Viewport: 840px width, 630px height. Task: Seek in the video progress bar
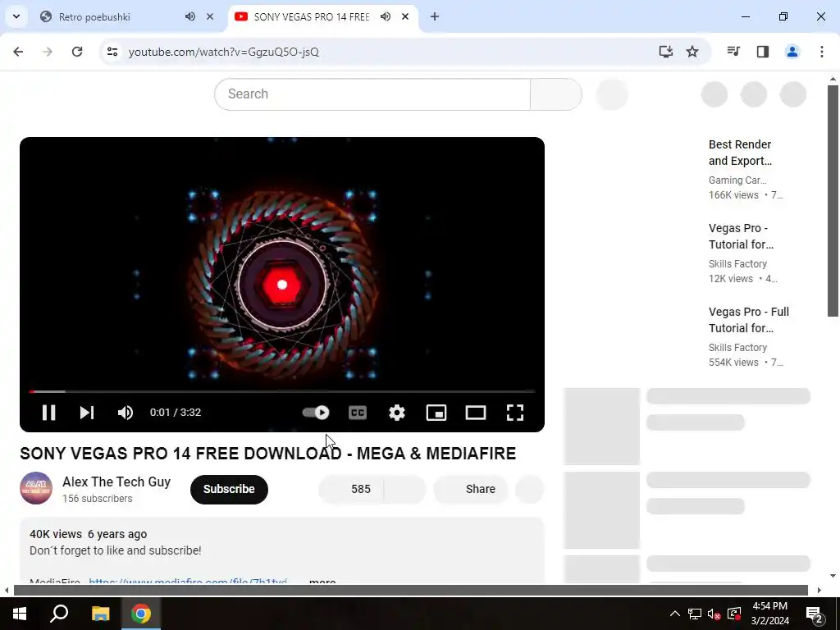[282, 391]
